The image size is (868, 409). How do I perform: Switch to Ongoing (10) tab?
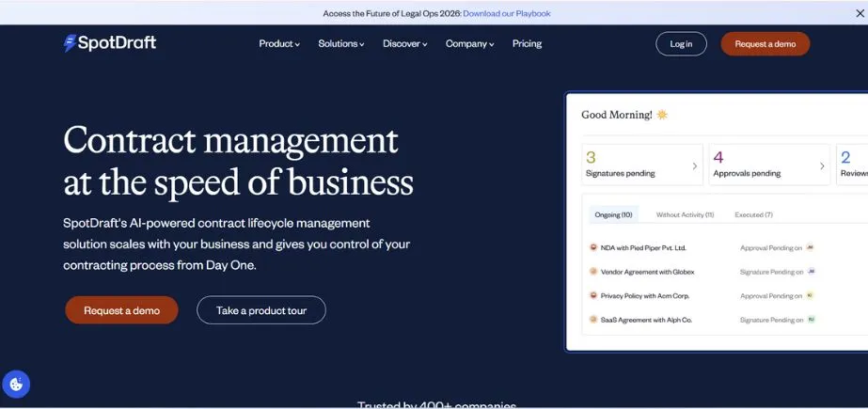[x=613, y=214]
